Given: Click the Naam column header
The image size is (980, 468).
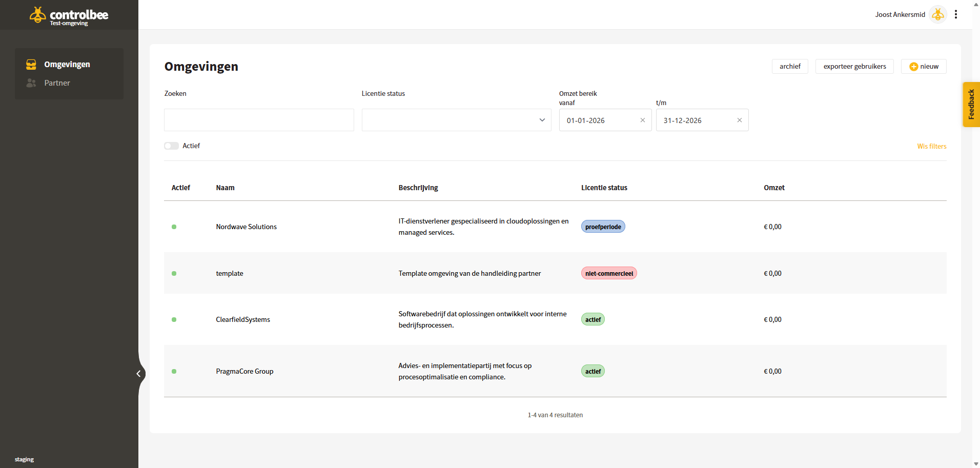Looking at the screenshot, I should coord(225,188).
